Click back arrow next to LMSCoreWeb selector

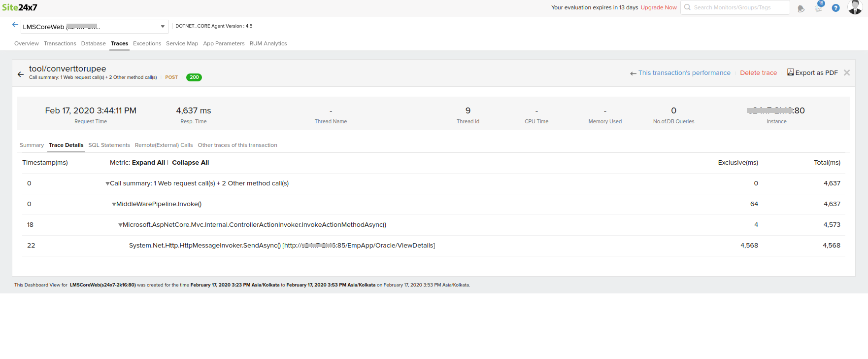click(x=15, y=25)
